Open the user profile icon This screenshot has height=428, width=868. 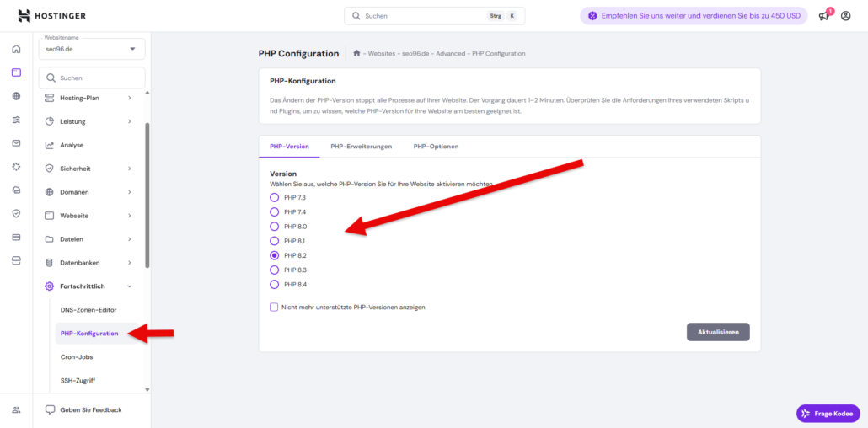pyautogui.click(x=845, y=16)
